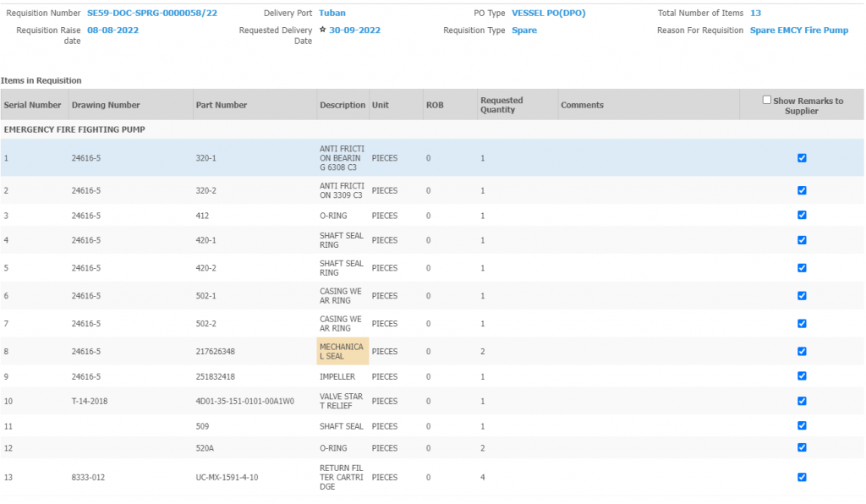The width and height of the screenshot is (866, 504).
Task: Click the star icon beside requested delivery date
Action: (322, 30)
